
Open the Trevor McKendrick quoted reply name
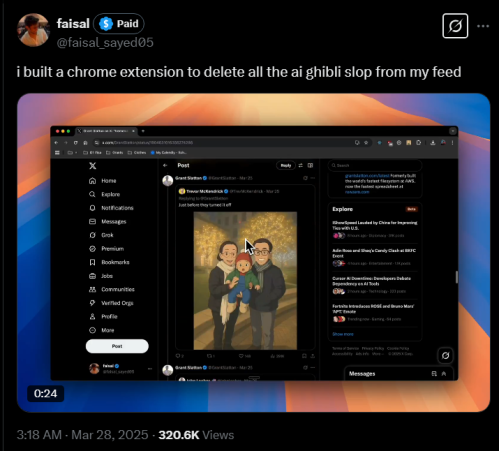[204, 191]
